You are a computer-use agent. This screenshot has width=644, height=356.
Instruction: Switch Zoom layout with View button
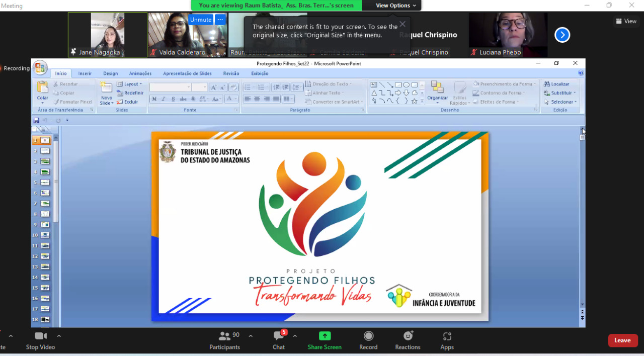click(626, 21)
